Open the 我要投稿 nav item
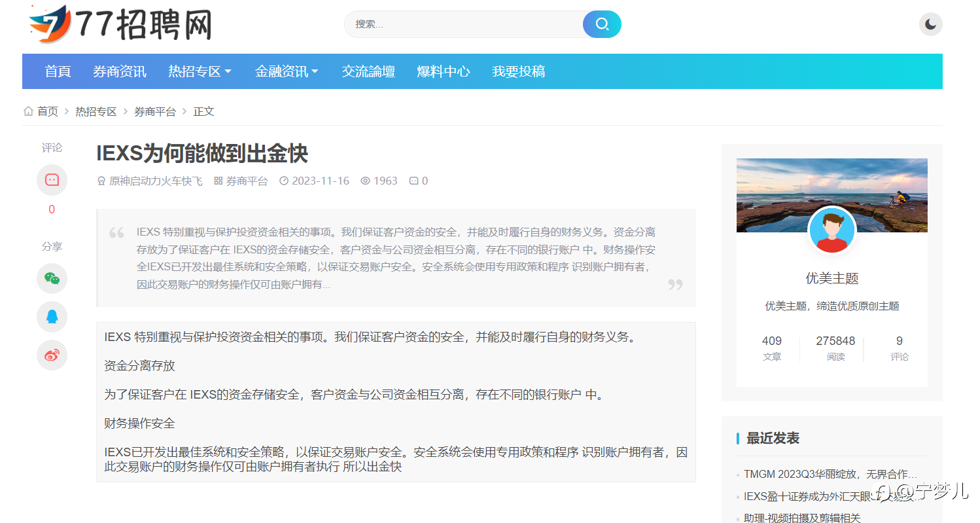The image size is (980, 523). [x=518, y=71]
